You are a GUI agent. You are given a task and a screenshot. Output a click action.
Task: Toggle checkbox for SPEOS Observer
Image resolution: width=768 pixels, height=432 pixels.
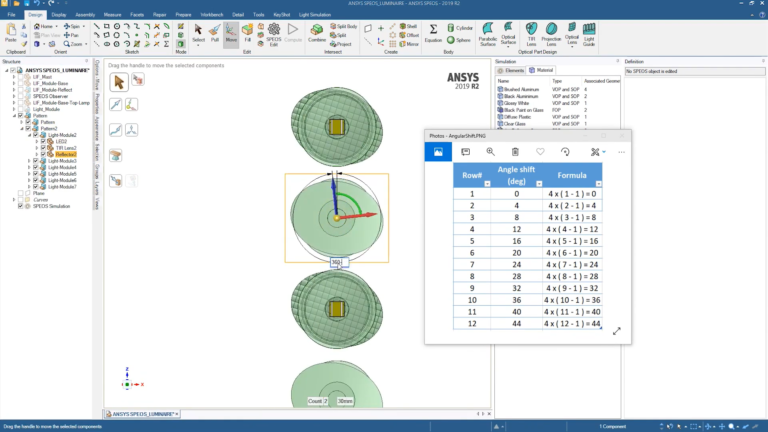pyautogui.click(x=21, y=96)
